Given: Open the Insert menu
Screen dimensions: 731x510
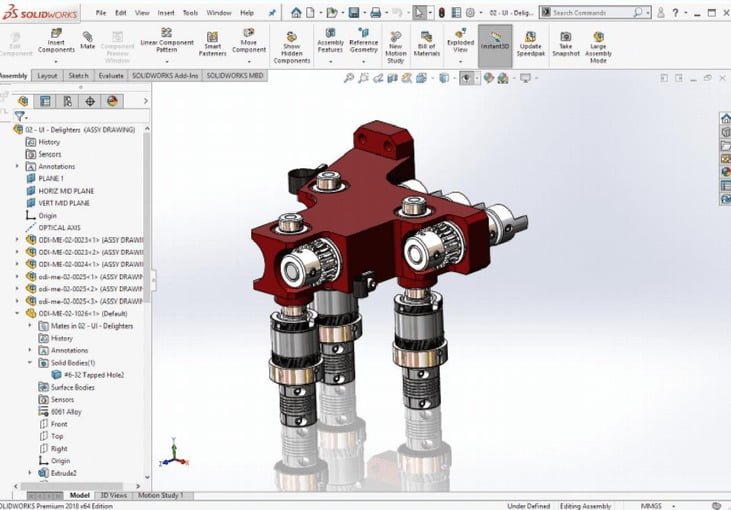Looking at the screenshot, I should pyautogui.click(x=166, y=13).
